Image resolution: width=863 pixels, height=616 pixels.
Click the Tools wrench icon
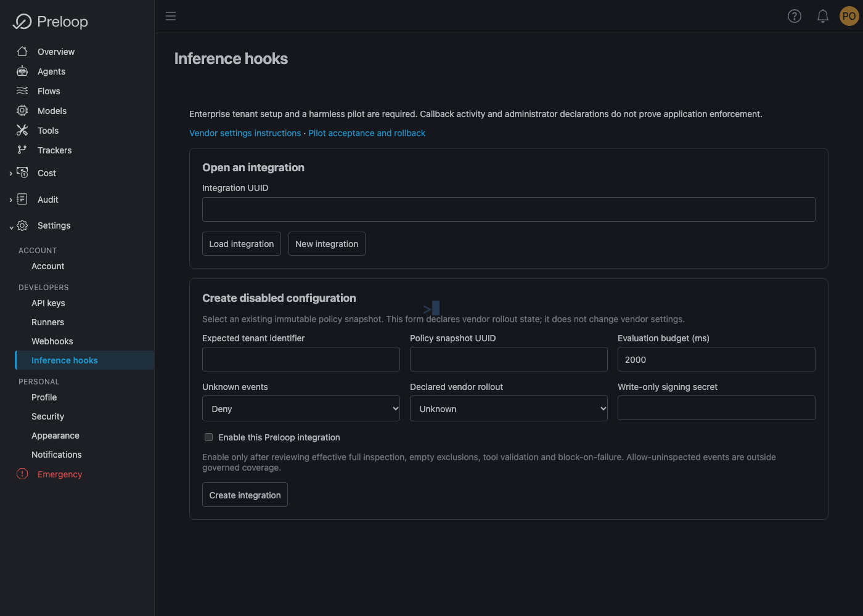[22, 131]
